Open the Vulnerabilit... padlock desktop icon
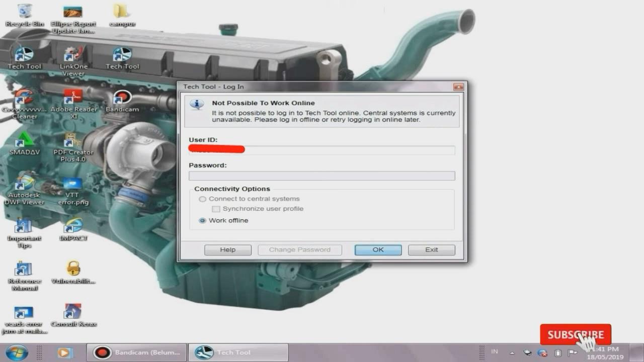644x362 pixels. (73, 272)
